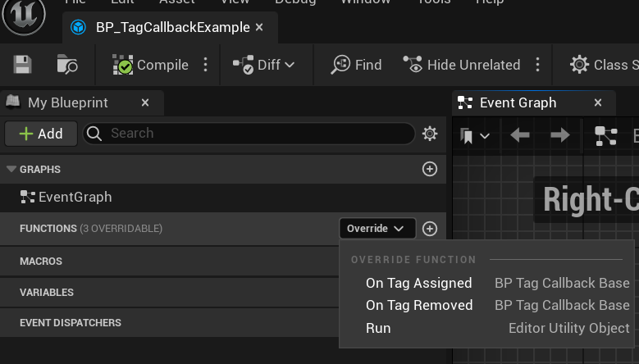Click the Add button in My Blueprint
The height and width of the screenshot is (364, 639).
40,134
